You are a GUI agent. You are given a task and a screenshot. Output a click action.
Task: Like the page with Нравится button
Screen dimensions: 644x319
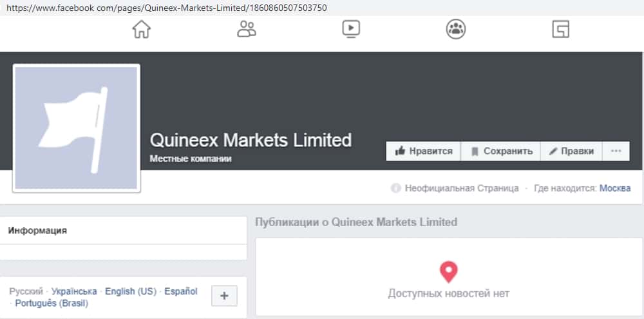point(424,151)
